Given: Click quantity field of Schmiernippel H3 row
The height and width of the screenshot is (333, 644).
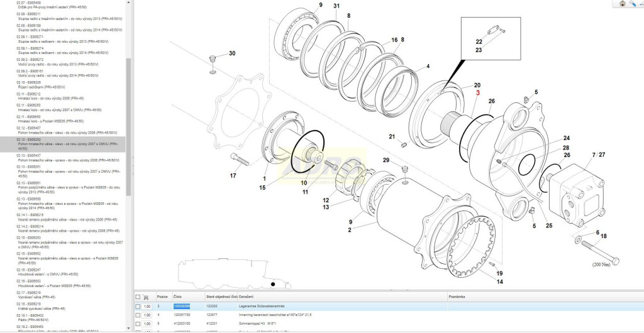Looking at the screenshot, I should click(147, 324).
